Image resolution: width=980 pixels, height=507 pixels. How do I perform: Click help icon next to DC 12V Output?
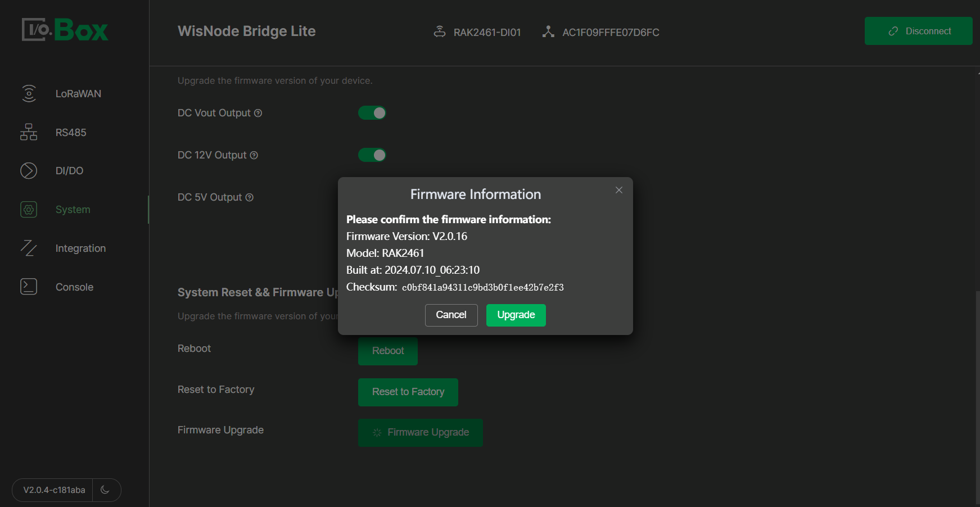[254, 155]
